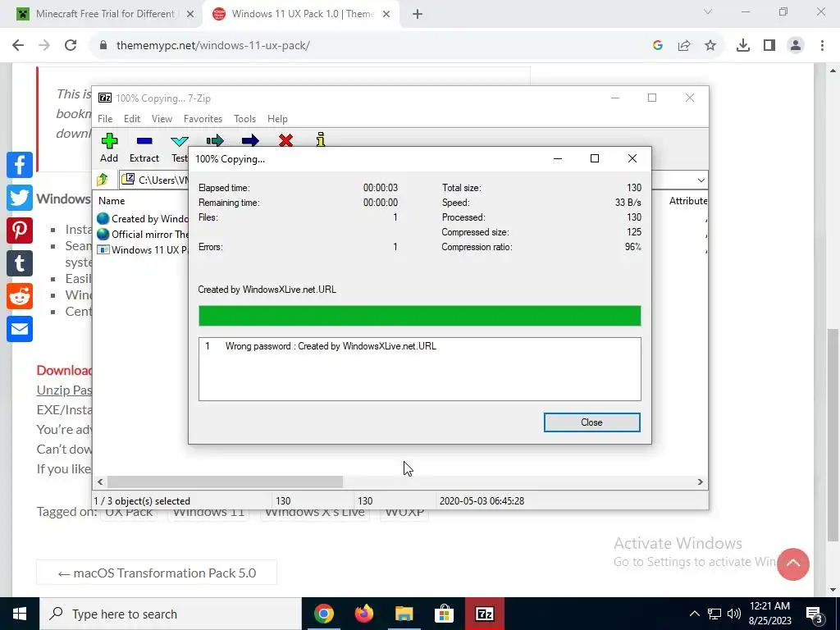
Task: Close the Windows 11 UX Pack tab
Action: [386, 14]
